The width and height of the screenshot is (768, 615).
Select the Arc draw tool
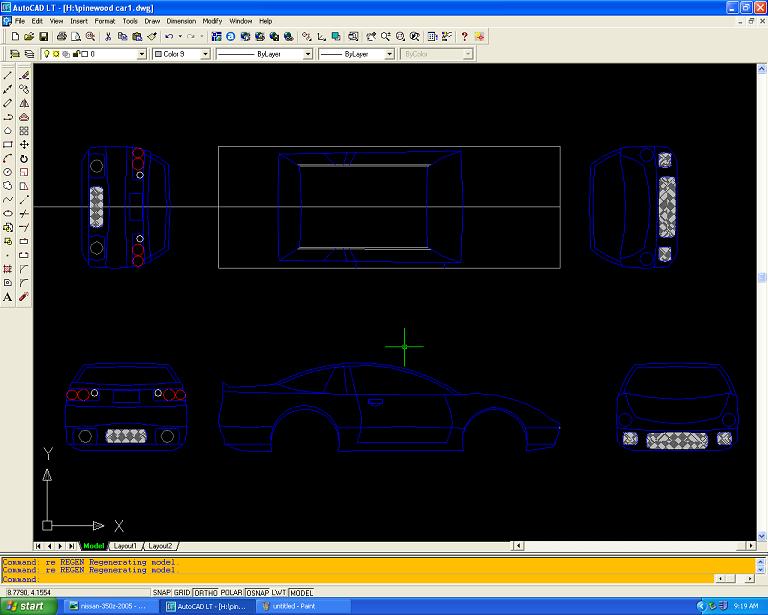pyautogui.click(x=8, y=159)
